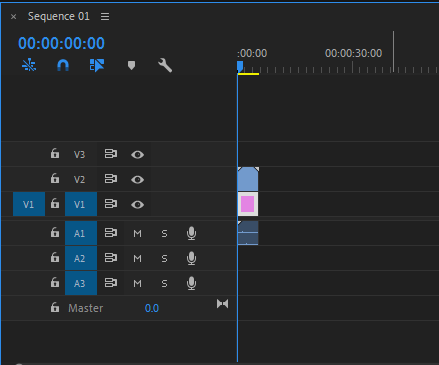Toggle sync lock on V3 track
The height and width of the screenshot is (365, 439).
tap(111, 154)
